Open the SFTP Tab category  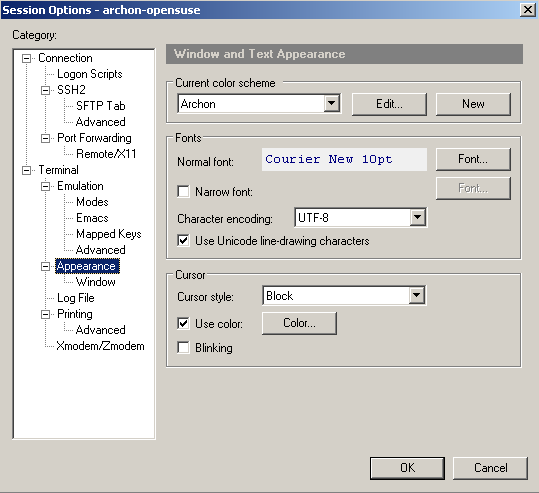[x=100, y=106]
